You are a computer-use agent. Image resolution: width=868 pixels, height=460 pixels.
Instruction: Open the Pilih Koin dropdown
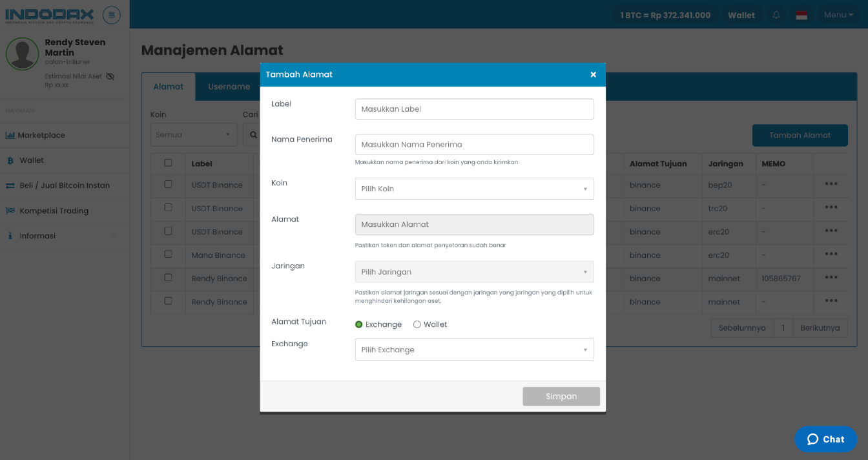(474, 189)
